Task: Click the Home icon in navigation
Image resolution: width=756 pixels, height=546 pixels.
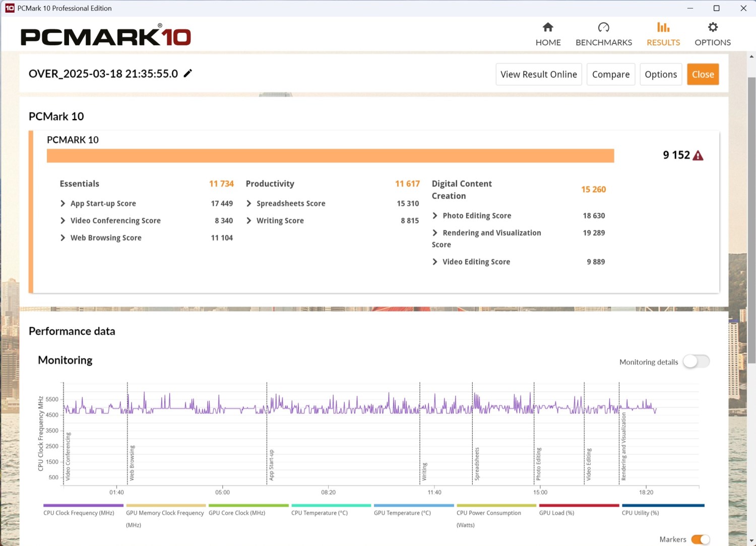Action: point(548,27)
